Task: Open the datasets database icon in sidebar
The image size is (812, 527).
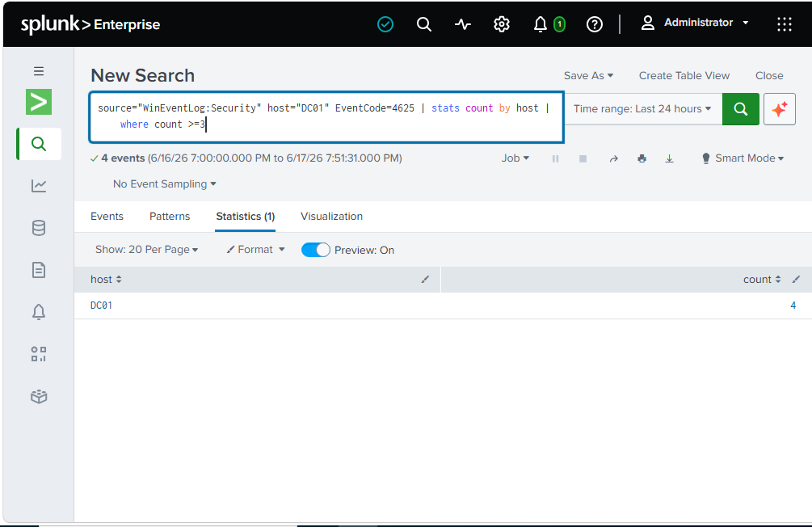Action: pyautogui.click(x=39, y=227)
